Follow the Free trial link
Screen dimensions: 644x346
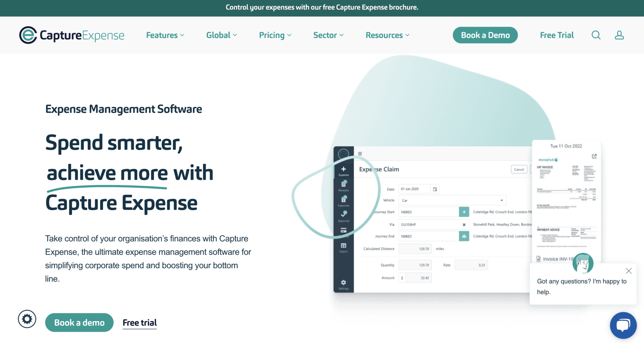click(139, 322)
